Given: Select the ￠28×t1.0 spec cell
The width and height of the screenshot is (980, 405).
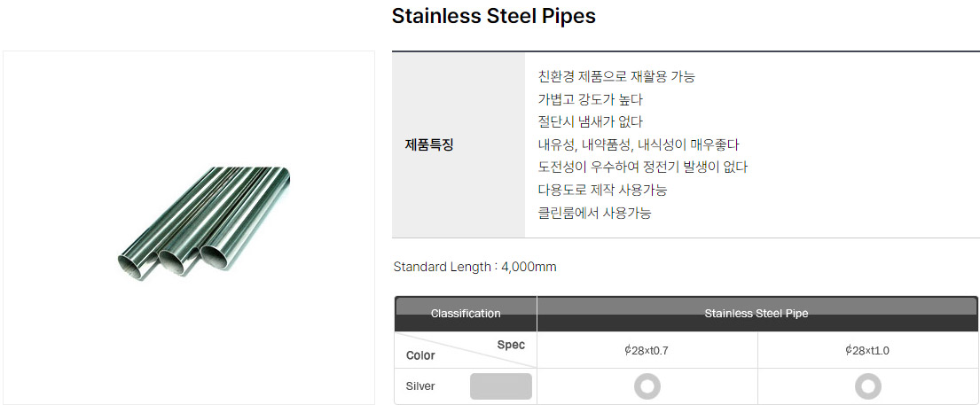Looking at the screenshot, I should (867, 350).
